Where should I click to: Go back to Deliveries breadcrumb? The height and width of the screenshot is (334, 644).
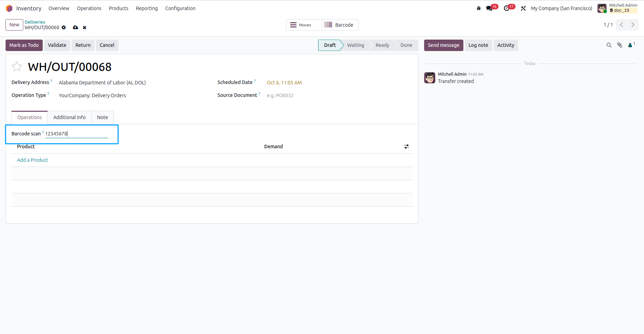coord(35,22)
